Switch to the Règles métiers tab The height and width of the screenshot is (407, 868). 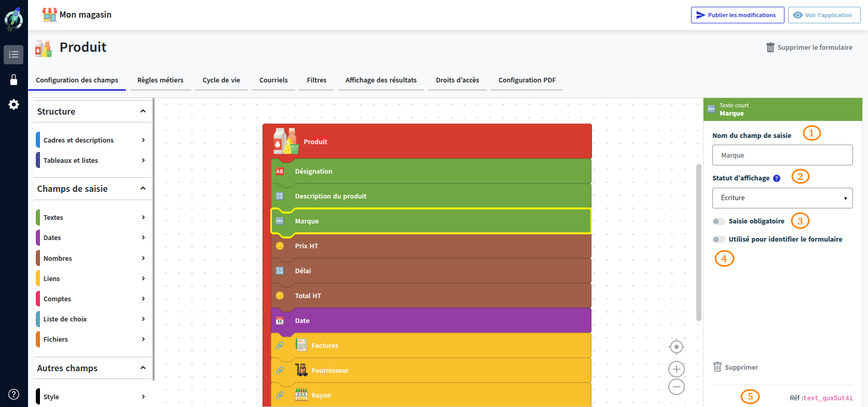(160, 80)
